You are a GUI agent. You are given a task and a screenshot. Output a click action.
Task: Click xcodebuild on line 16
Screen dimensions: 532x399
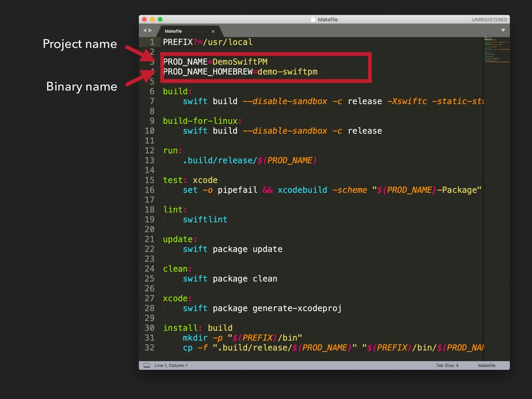pyautogui.click(x=302, y=190)
